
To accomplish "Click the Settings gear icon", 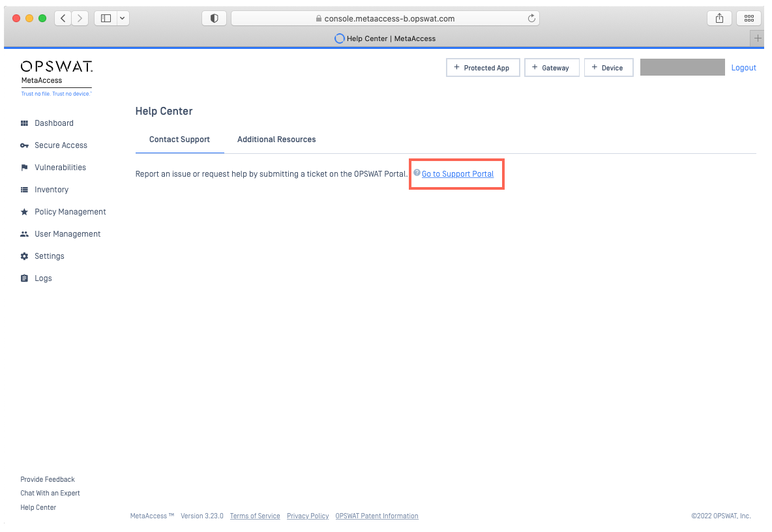I will 24,256.
